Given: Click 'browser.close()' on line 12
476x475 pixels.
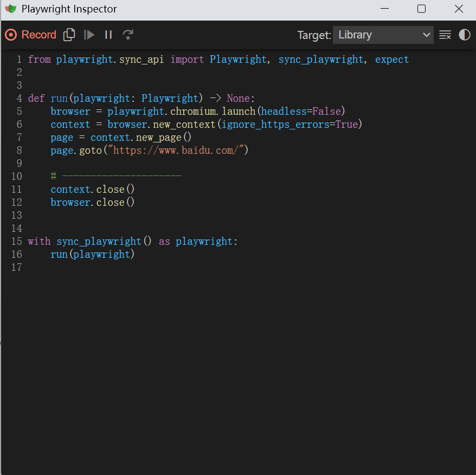Looking at the screenshot, I should coord(92,203).
